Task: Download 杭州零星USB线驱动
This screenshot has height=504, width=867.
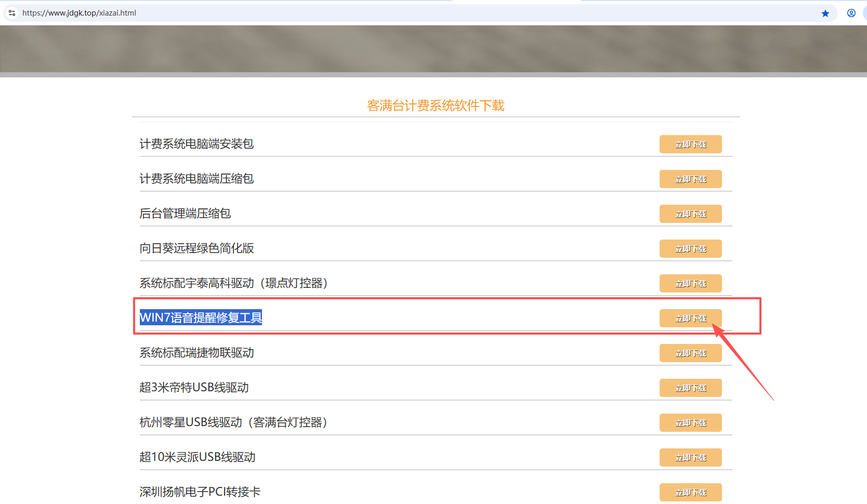Action: click(x=690, y=423)
